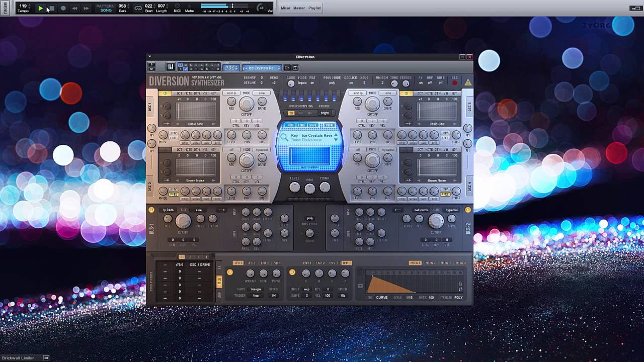Open the Mixer tab

(285, 8)
